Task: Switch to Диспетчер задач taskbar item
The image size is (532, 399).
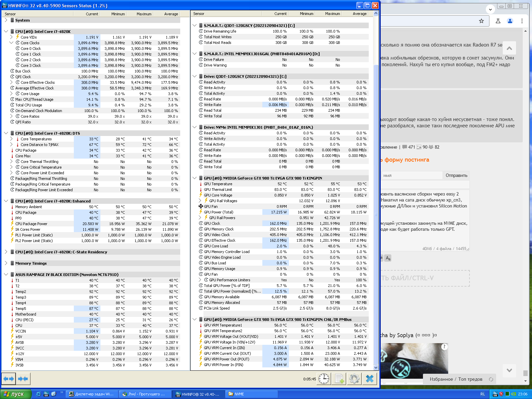Action: point(91,394)
